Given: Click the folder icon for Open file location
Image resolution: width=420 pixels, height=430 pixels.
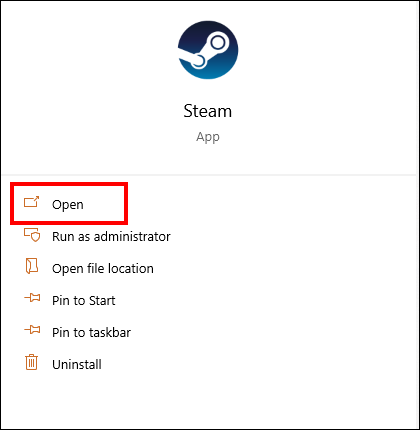Looking at the screenshot, I should click(32, 266).
